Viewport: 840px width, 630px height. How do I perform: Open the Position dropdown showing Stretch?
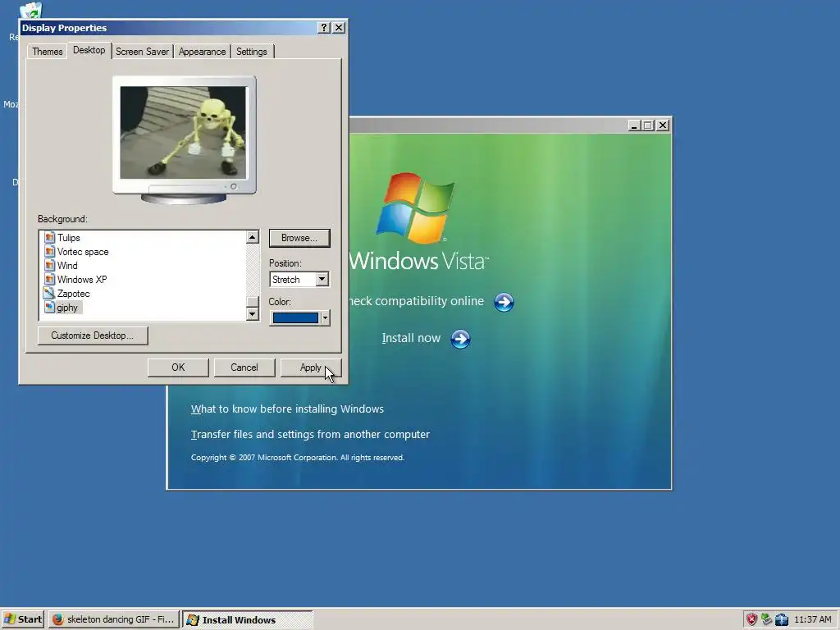click(299, 279)
